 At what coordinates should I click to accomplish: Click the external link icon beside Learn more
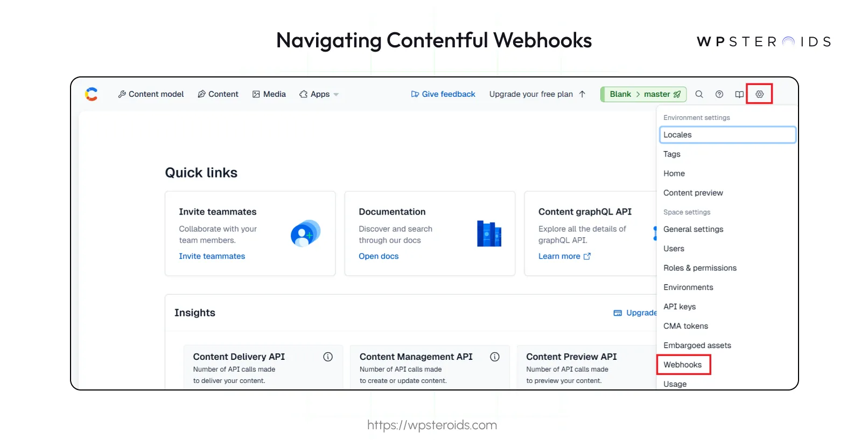coord(587,256)
